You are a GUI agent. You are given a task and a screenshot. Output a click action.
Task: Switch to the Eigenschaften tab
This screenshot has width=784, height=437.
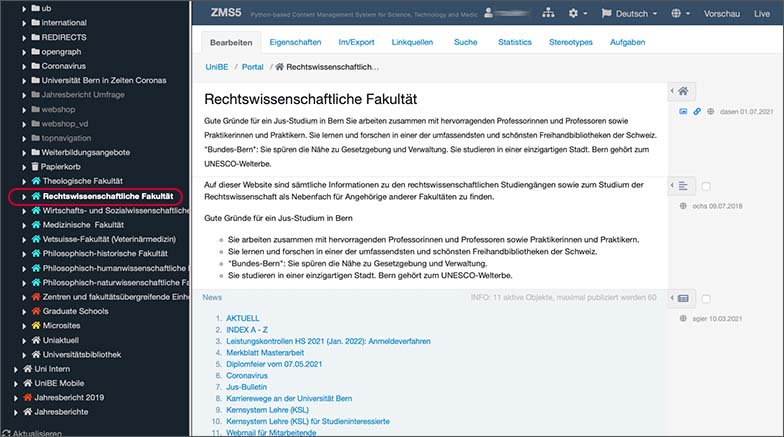pos(295,42)
